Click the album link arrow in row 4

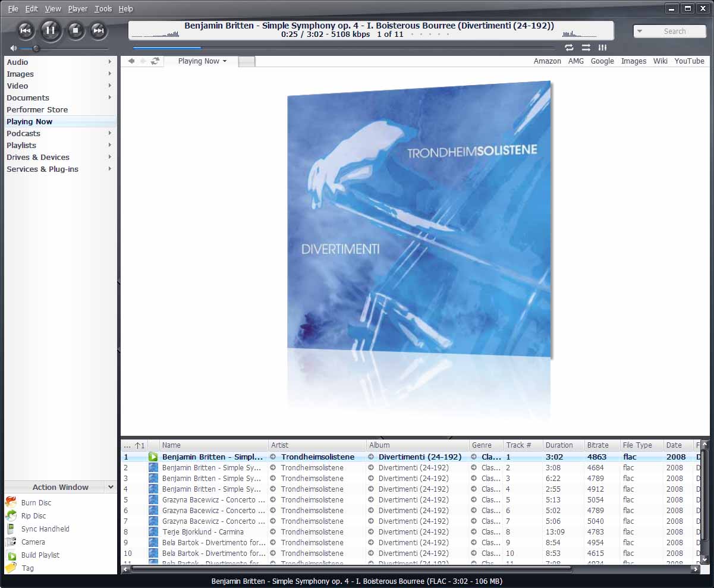(x=370, y=489)
